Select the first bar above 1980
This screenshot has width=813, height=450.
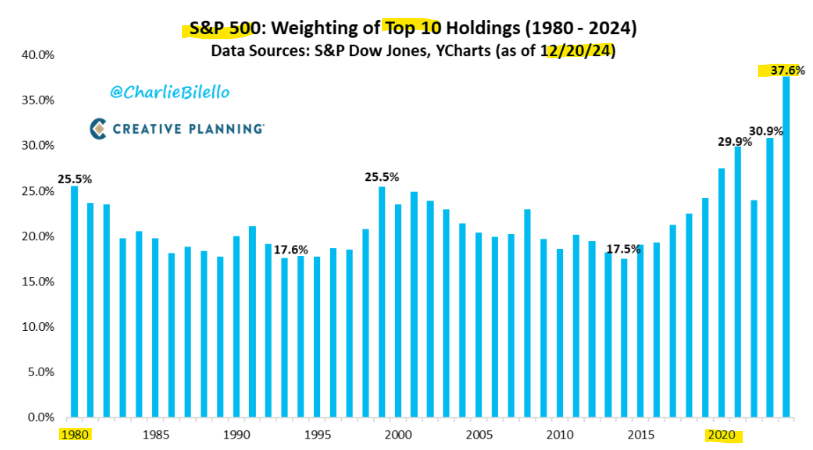coord(74,301)
